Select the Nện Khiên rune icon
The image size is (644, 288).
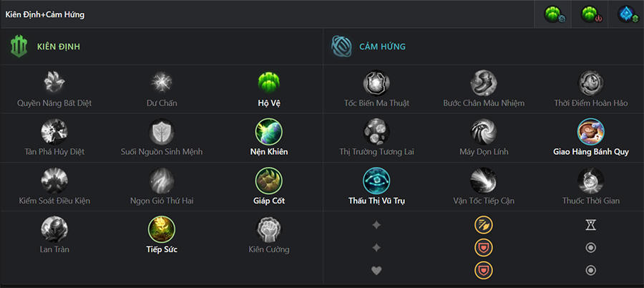click(x=268, y=132)
